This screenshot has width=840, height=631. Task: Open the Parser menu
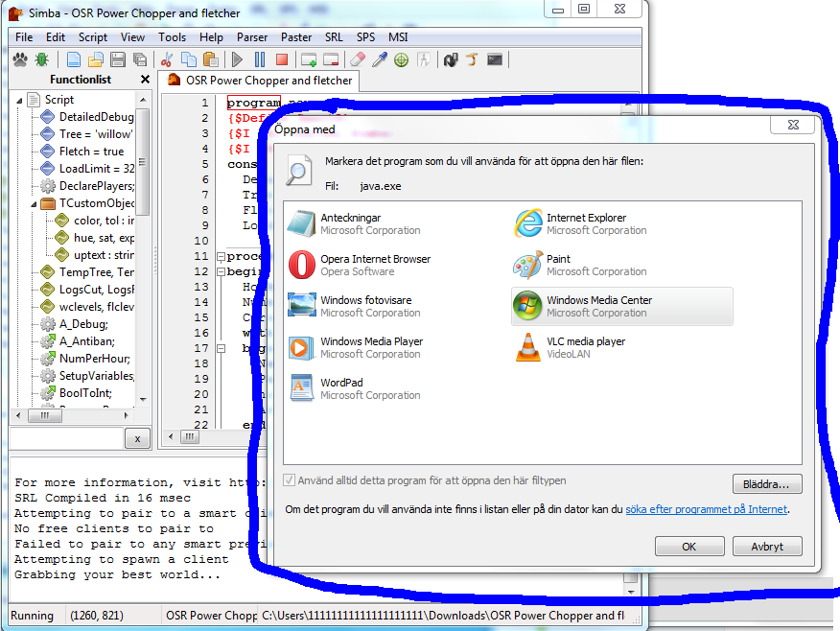click(x=252, y=37)
